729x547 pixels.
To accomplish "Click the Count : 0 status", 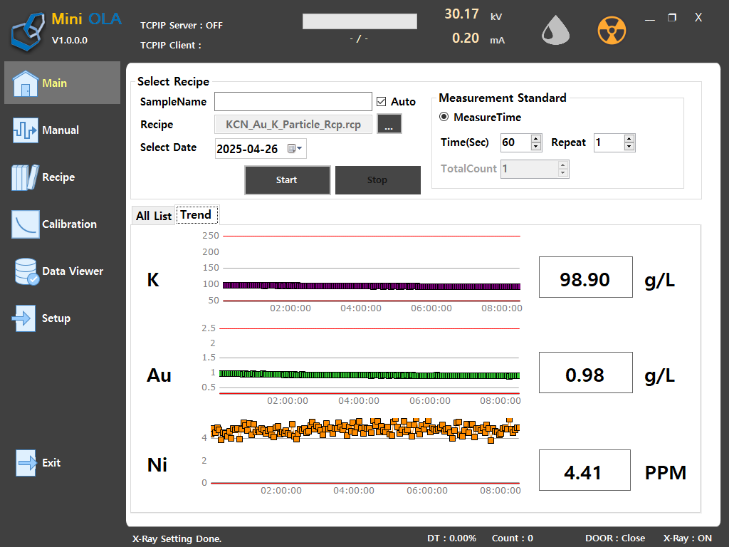I will point(512,538).
